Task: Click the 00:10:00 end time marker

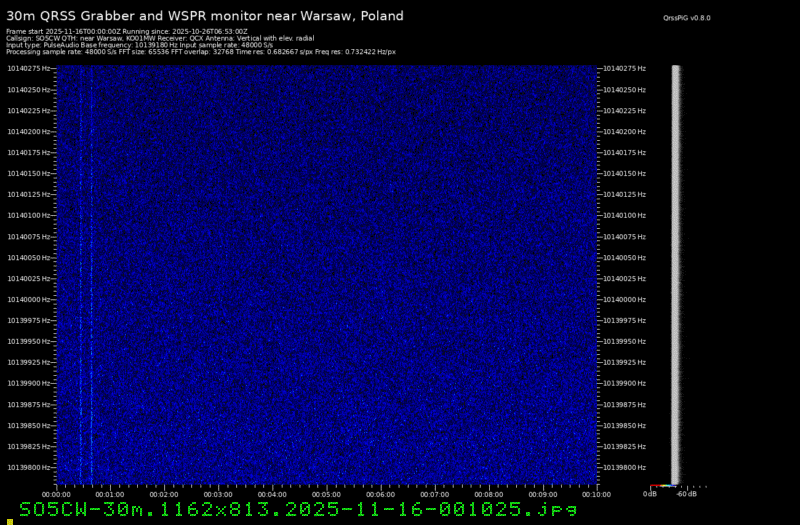Action: pos(596,493)
